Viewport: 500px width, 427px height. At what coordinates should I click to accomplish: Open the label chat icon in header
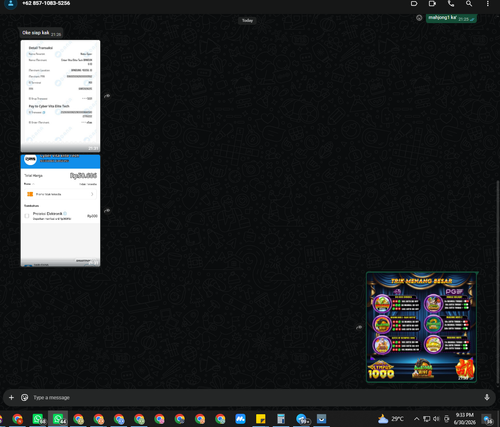[414, 4]
